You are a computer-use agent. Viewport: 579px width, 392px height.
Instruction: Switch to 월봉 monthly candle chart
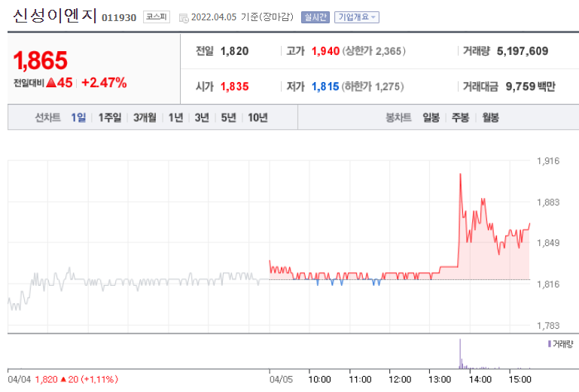(x=490, y=117)
